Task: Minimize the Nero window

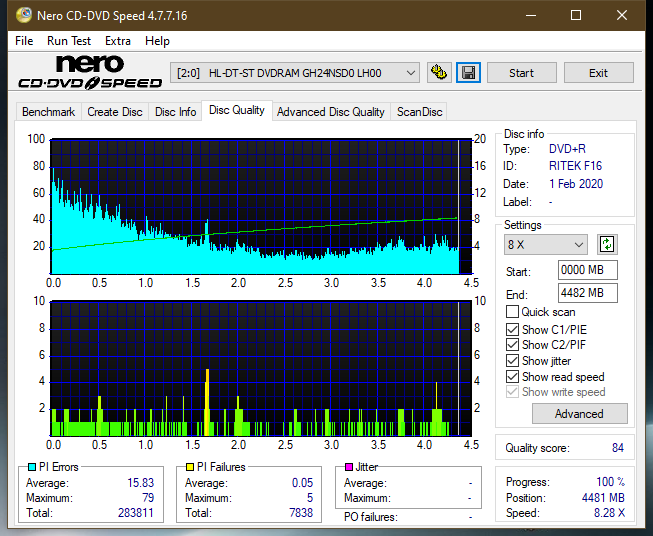Action: coord(531,15)
